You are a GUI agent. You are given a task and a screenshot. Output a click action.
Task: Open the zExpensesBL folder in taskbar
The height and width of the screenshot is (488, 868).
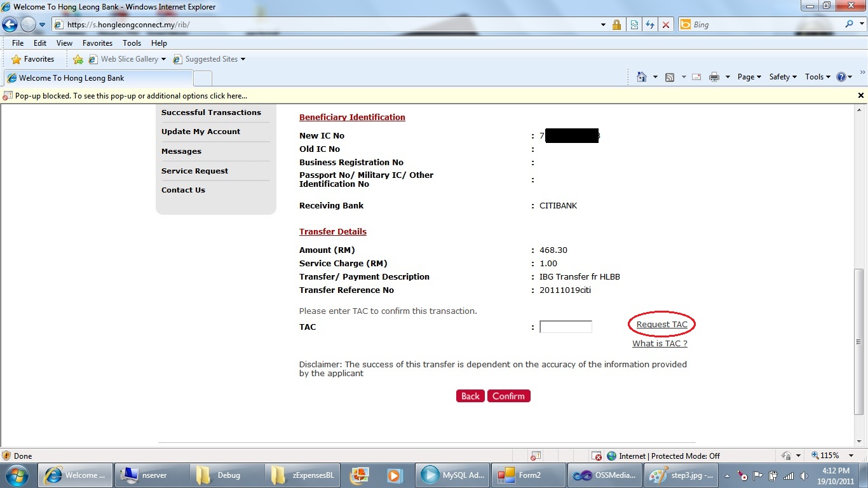302,475
